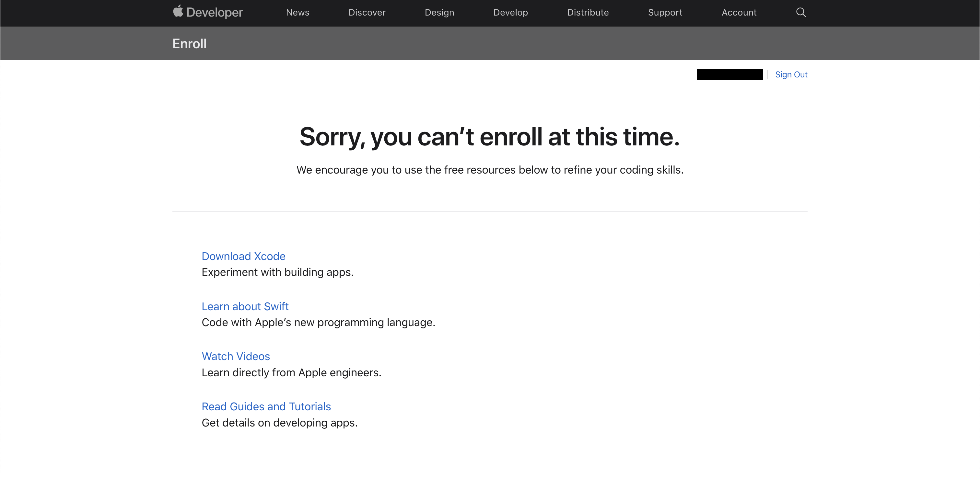Click the Enroll page title
Image resolution: width=980 pixels, height=478 pixels.
tap(190, 44)
